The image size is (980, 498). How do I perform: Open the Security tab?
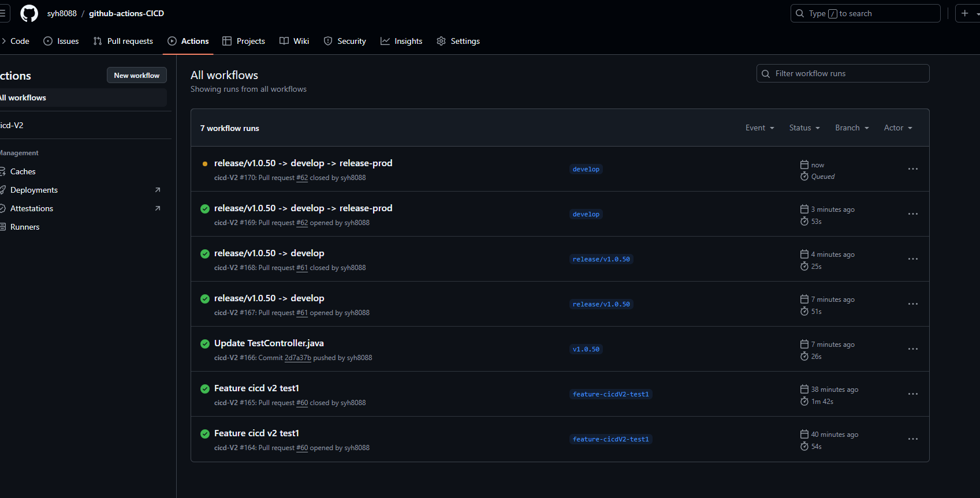pos(345,41)
